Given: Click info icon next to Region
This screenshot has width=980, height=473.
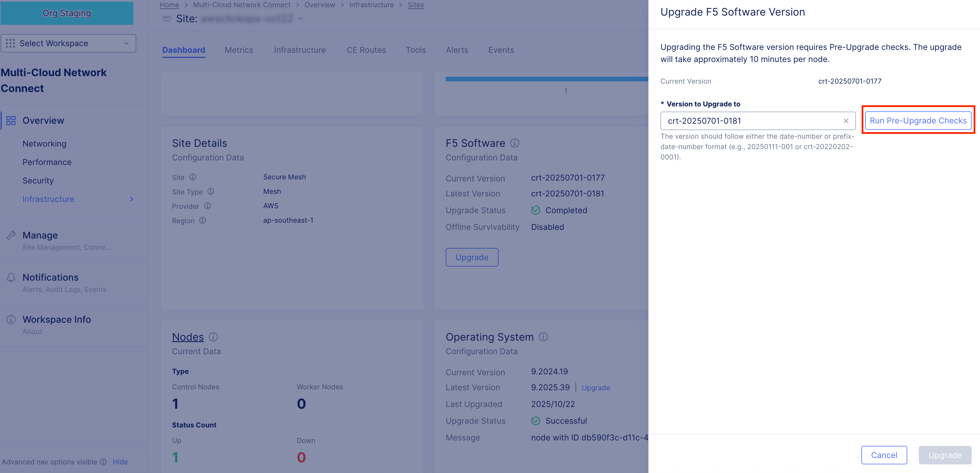Looking at the screenshot, I should coord(203,221).
